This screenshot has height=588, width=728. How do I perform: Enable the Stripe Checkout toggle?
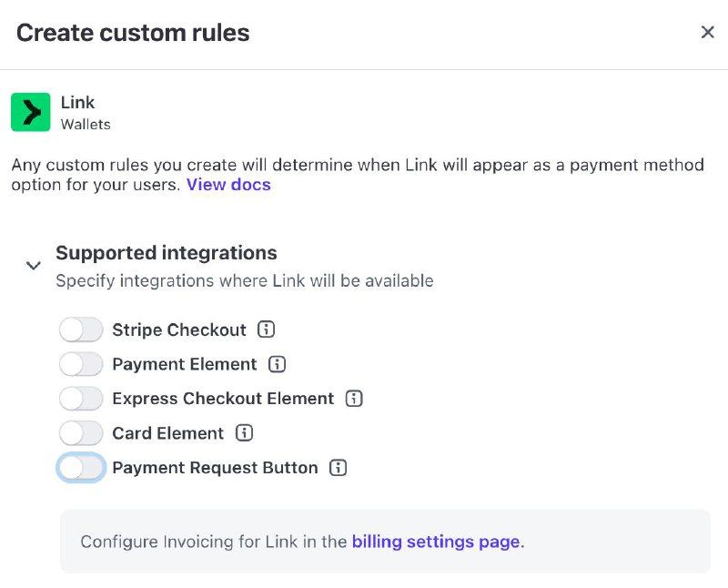[x=81, y=329]
